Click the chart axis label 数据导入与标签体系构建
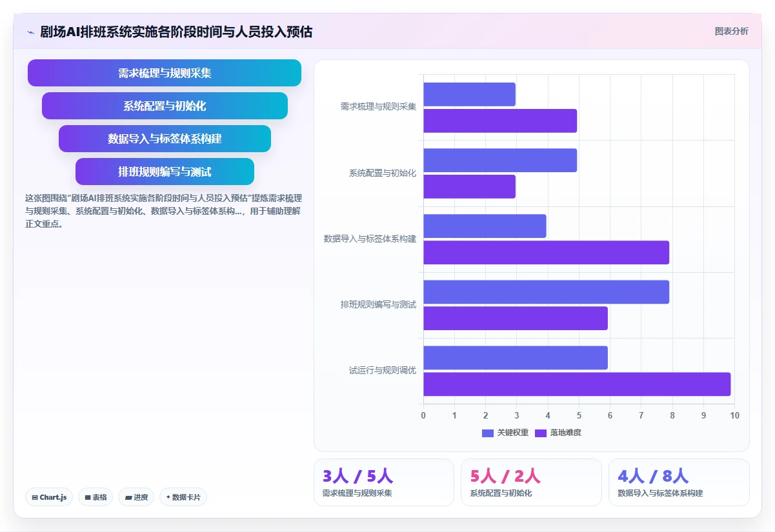 pyautogui.click(x=370, y=239)
